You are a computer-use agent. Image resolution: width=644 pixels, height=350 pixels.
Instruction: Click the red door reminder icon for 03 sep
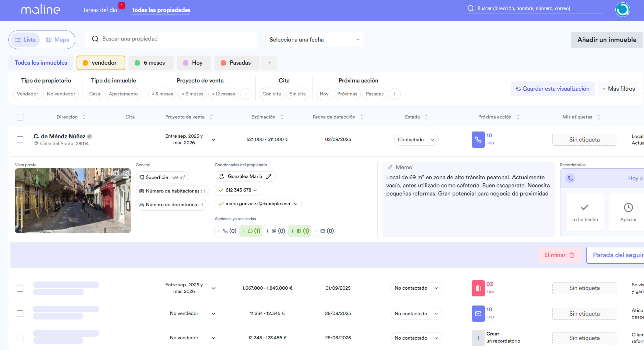478,288
